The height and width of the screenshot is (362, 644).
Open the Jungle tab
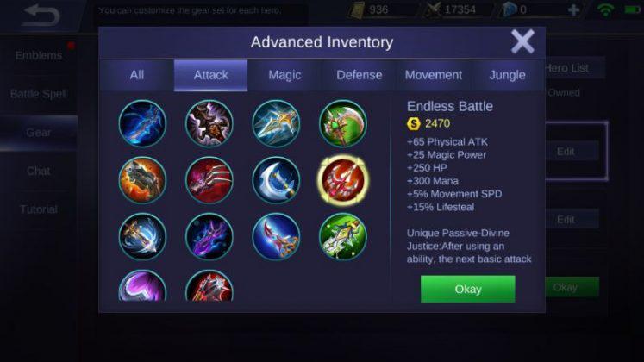pyautogui.click(x=507, y=75)
